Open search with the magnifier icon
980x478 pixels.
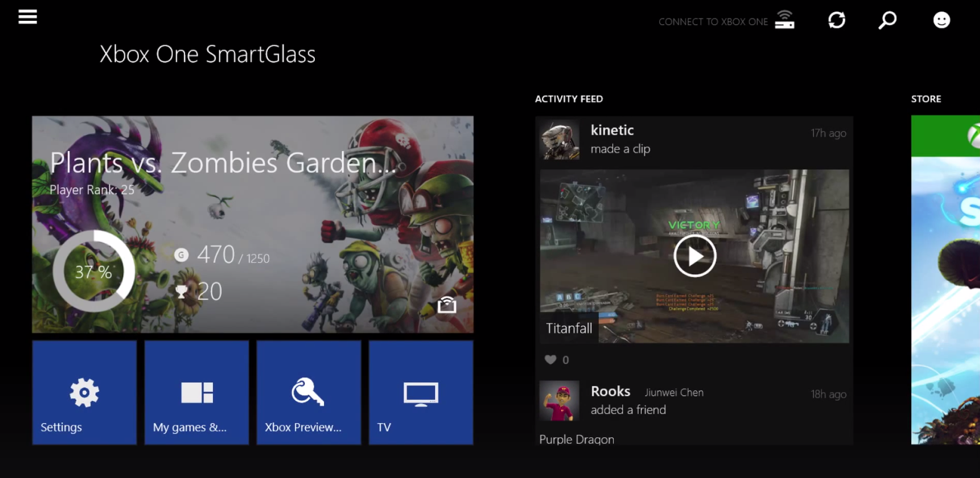coord(887,20)
